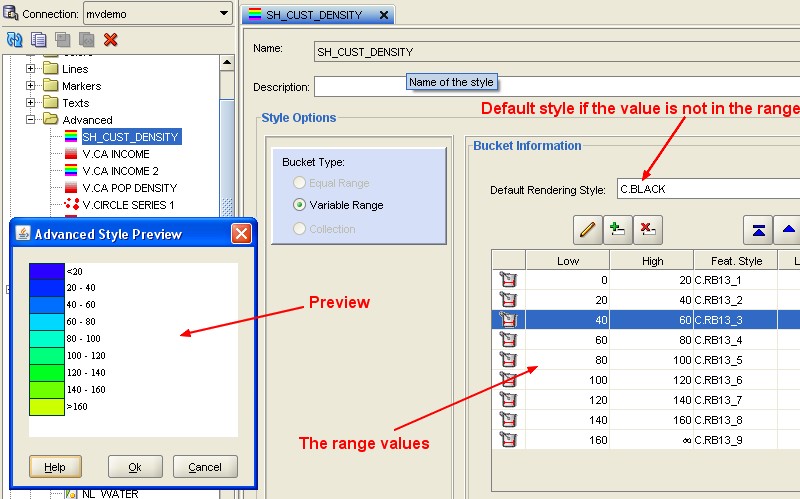Click Ok in Advanced Style Preview
This screenshot has width=800, height=499.
pos(135,467)
